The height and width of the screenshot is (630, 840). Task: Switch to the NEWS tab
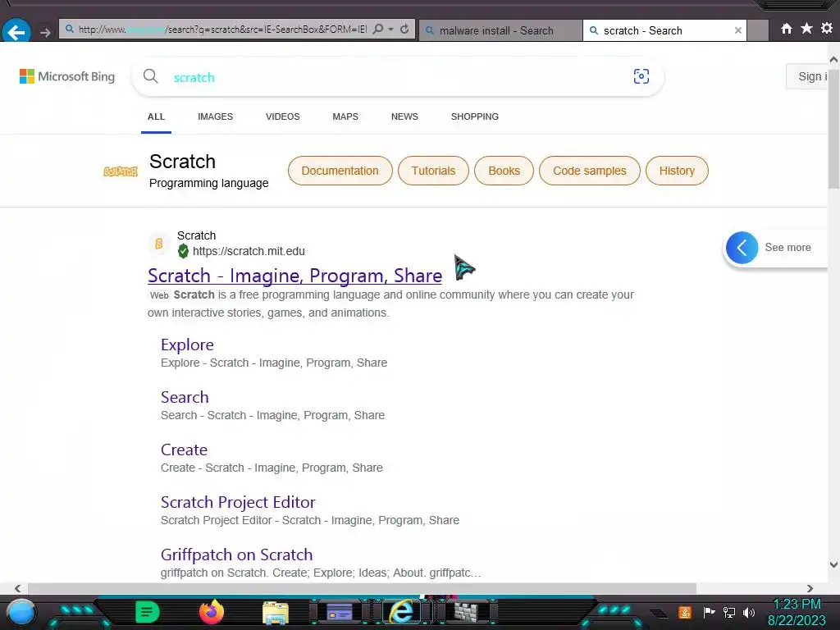404,116
